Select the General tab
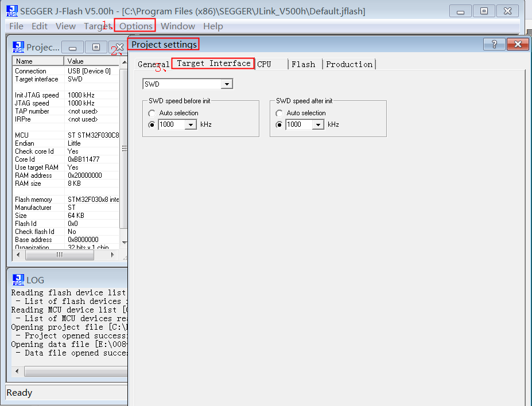 152,64
